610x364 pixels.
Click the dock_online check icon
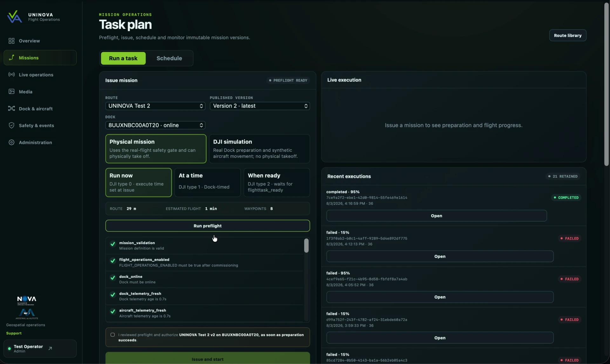click(112, 278)
